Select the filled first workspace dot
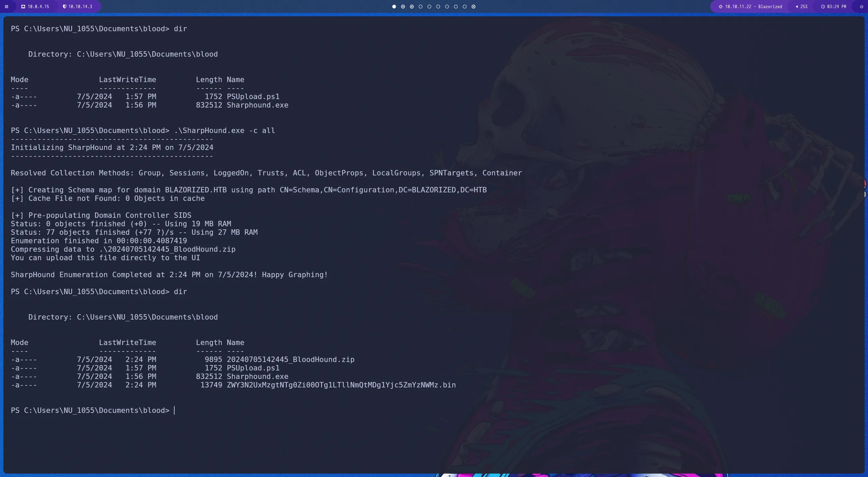This screenshot has height=477, width=868. [x=394, y=6]
